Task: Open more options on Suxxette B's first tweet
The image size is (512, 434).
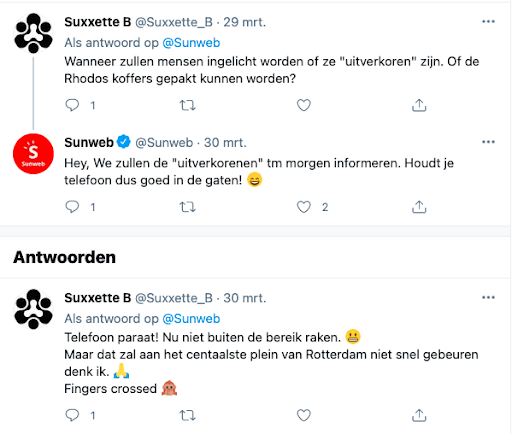Action: 488,22
